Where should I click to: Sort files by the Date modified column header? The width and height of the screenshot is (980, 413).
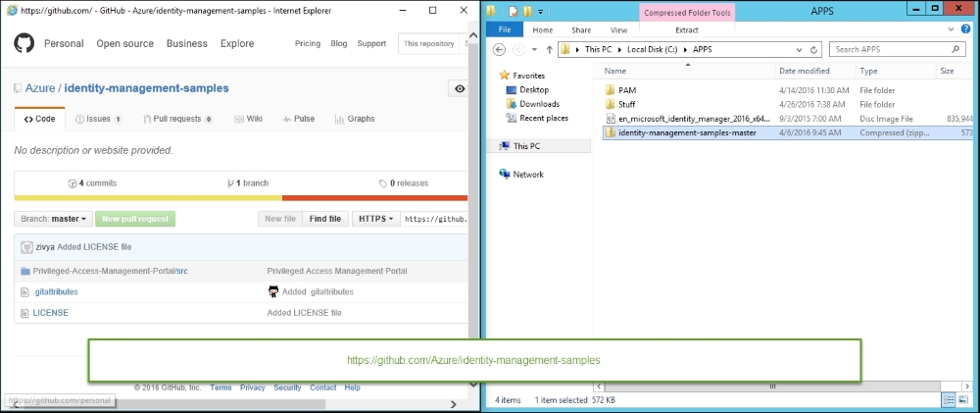814,72
